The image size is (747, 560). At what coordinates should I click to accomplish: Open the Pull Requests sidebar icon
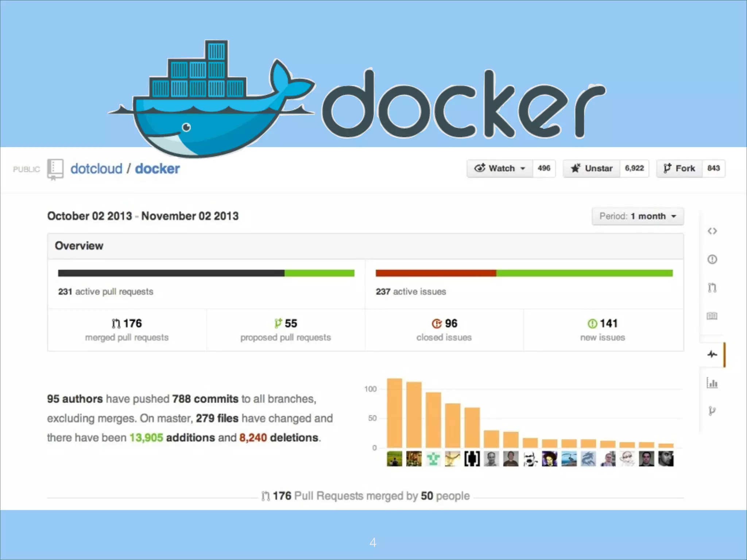[x=712, y=288]
